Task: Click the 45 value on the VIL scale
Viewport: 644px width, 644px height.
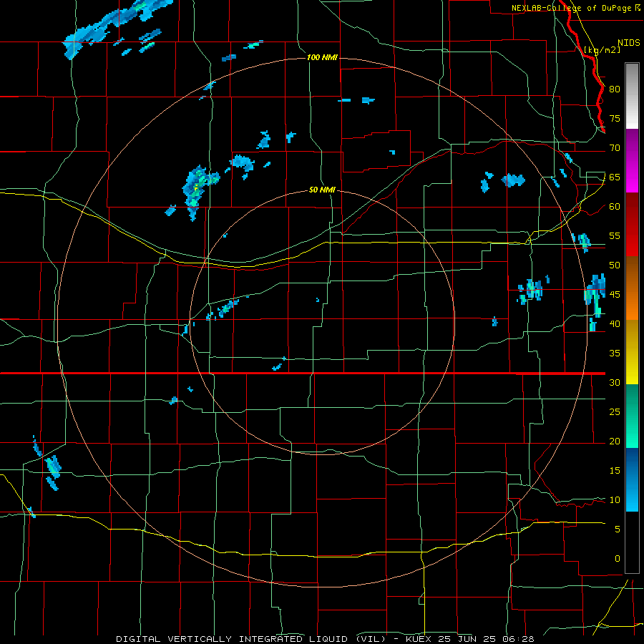Action: (615, 295)
